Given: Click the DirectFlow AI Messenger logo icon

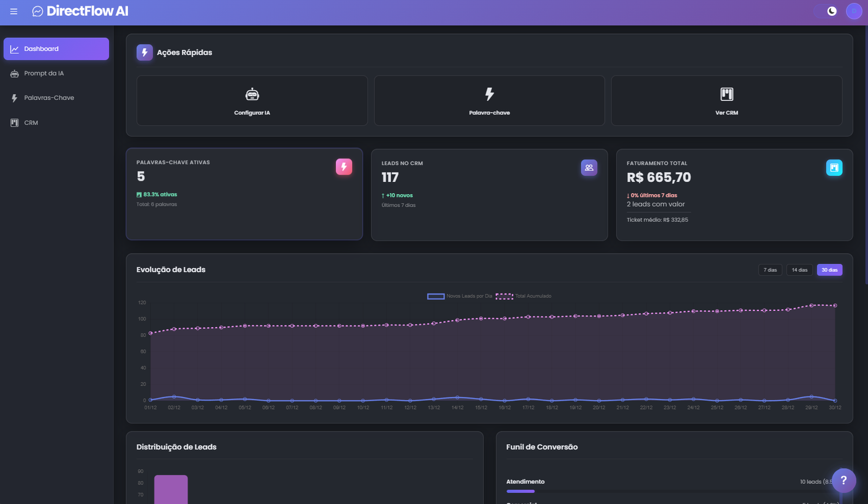Looking at the screenshot, I should pos(37,11).
